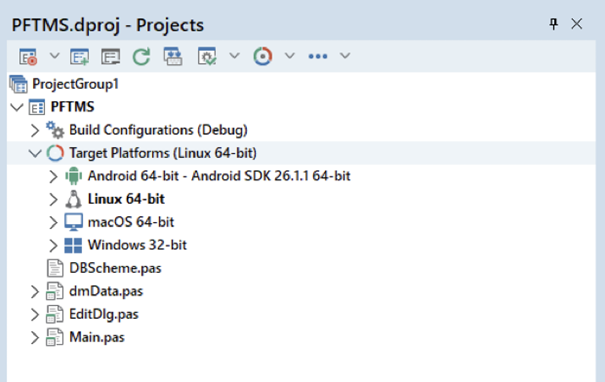Select the Main.pas file
Viewport: 605px width, 382px height.
click(x=97, y=338)
